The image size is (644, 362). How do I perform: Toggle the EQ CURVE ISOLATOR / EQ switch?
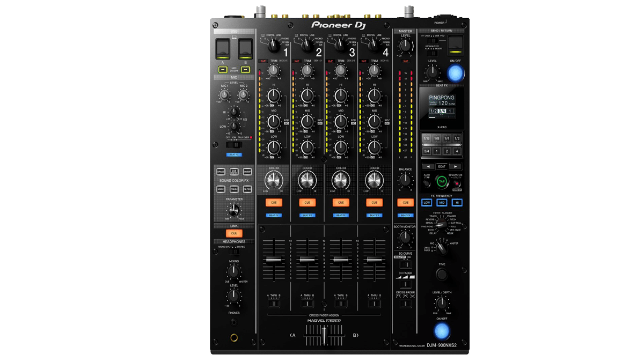[406, 264]
